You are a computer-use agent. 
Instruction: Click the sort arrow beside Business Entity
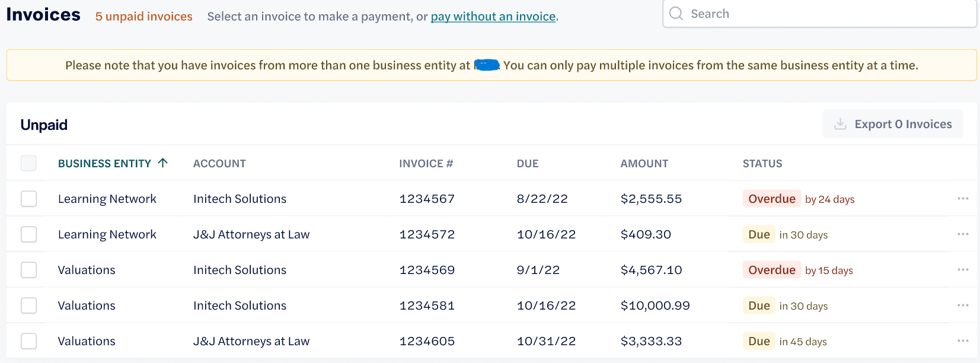pyautogui.click(x=163, y=163)
